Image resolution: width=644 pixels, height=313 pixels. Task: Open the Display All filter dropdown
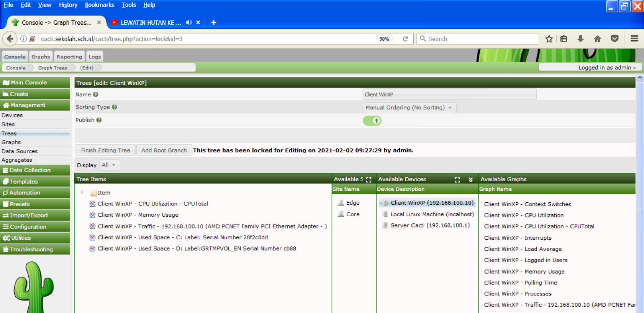click(x=109, y=165)
